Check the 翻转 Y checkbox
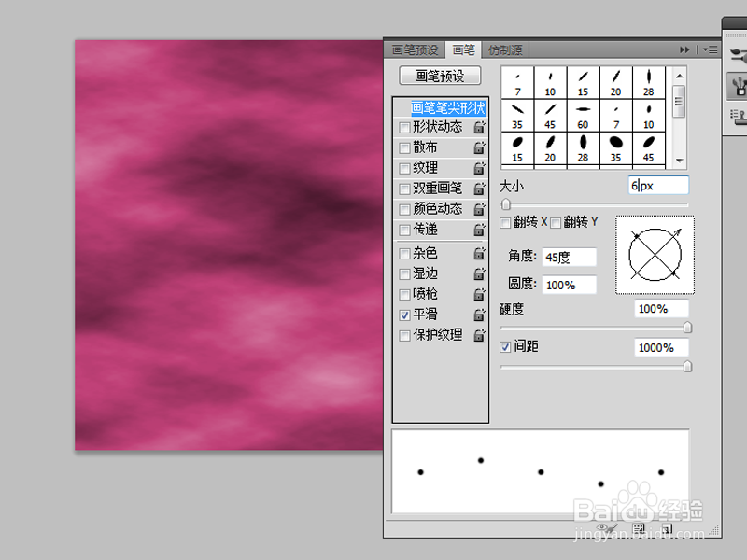The image size is (747, 560). click(556, 222)
